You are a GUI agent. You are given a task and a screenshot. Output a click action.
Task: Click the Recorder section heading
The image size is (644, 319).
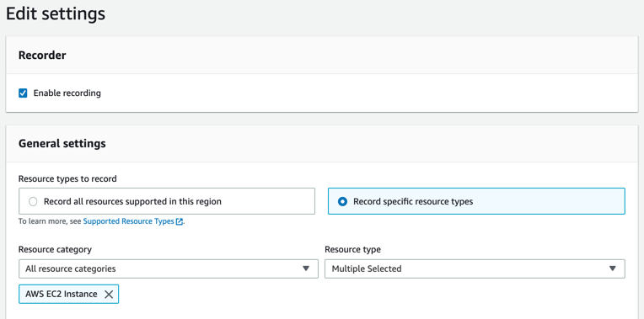(x=42, y=55)
